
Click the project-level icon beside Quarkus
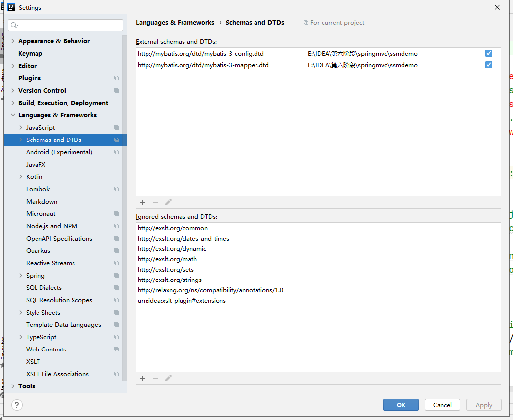click(x=116, y=251)
